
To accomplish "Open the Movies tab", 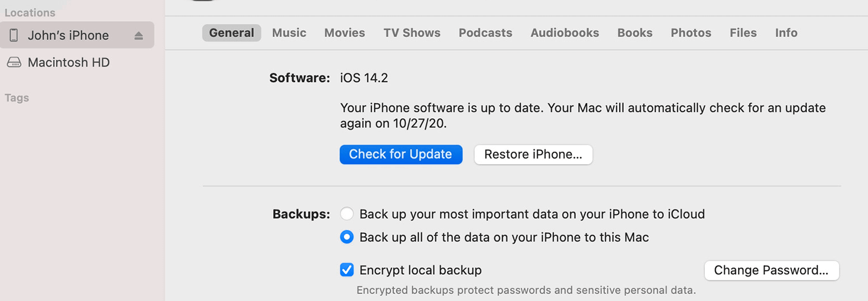I will [x=344, y=33].
